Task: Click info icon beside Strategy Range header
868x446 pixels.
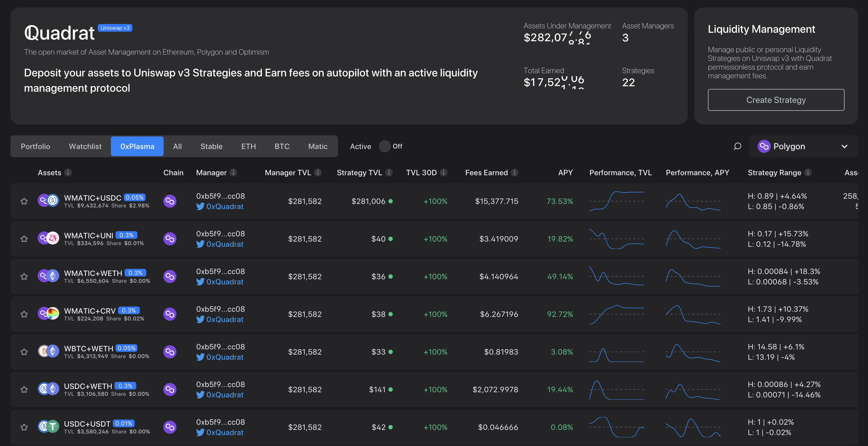Action: [x=808, y=173]
